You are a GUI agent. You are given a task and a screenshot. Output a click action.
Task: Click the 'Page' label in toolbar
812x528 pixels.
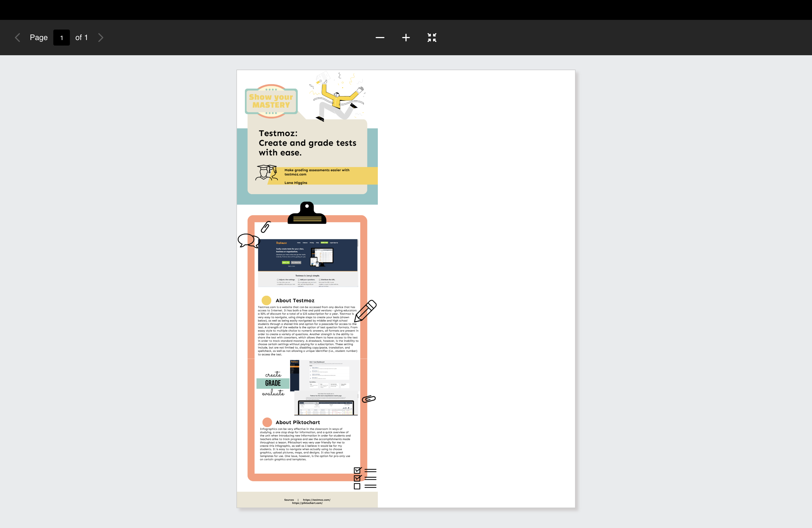pos(39,38)
